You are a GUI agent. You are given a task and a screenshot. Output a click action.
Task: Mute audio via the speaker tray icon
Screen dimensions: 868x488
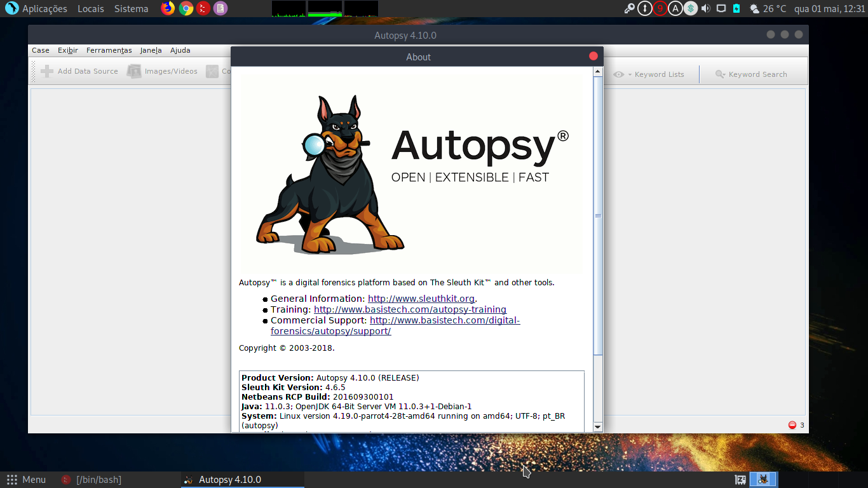point(705,8)
